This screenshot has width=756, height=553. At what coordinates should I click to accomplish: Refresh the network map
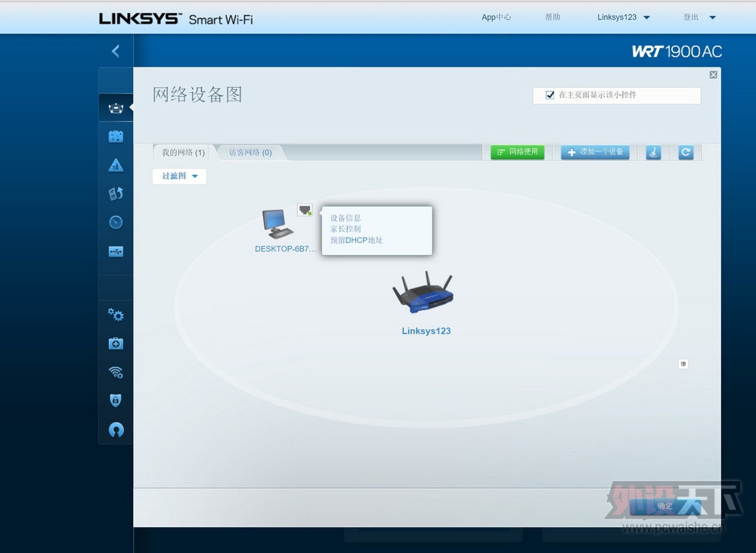pos(686,153)
